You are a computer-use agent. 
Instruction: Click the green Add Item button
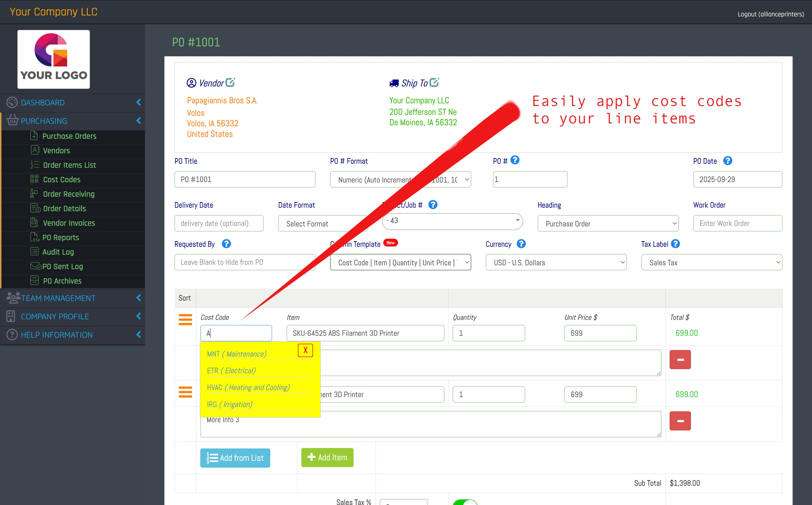tap(327, 457)
